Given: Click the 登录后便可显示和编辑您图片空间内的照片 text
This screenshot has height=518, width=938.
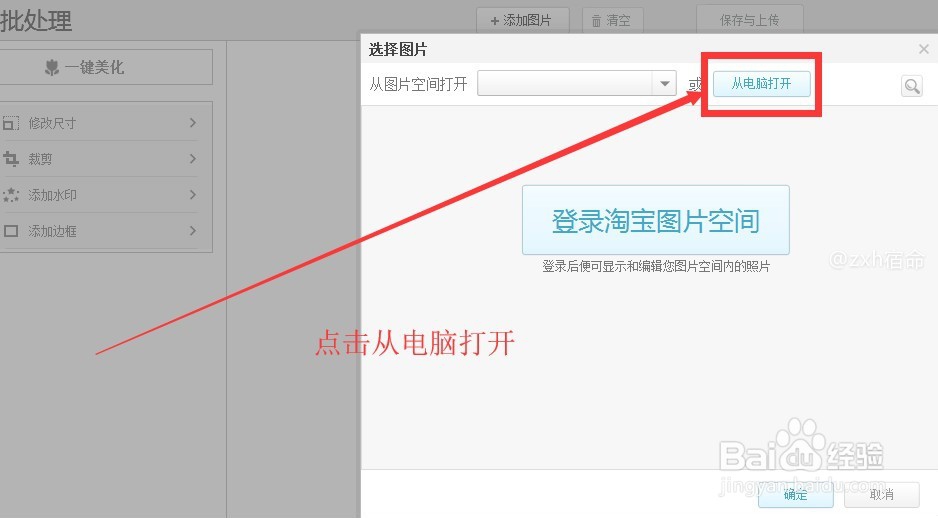Looking at the screenshot, I should click(656, 267).
